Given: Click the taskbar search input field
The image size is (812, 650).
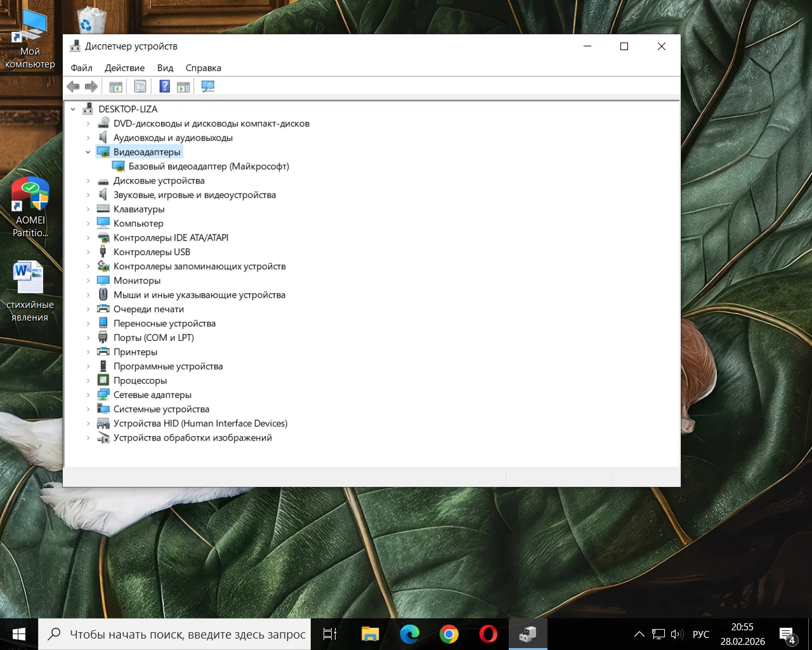Looking at the screenshot, I should (187, 634).
